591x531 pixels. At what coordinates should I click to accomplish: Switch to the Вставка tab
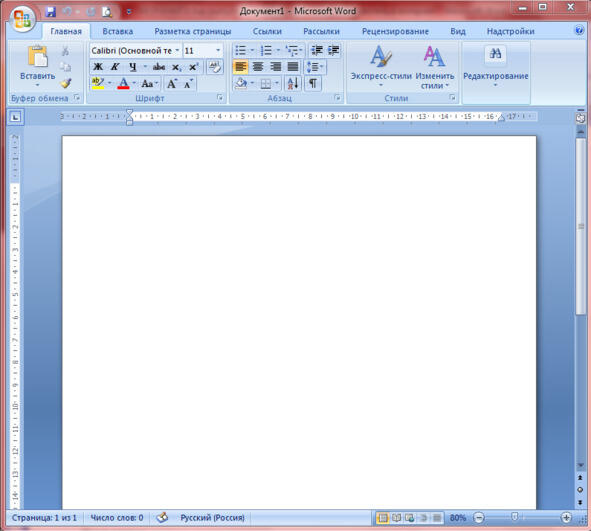(118, 32)
